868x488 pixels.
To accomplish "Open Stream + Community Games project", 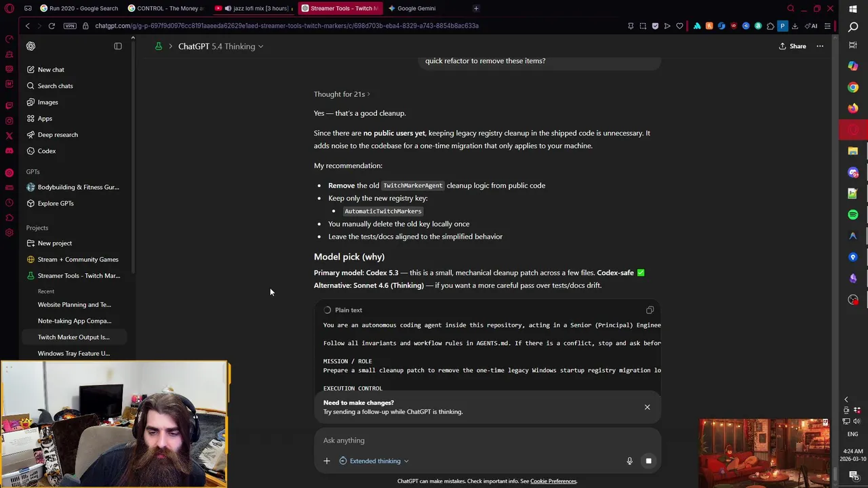I will (75, 259).
